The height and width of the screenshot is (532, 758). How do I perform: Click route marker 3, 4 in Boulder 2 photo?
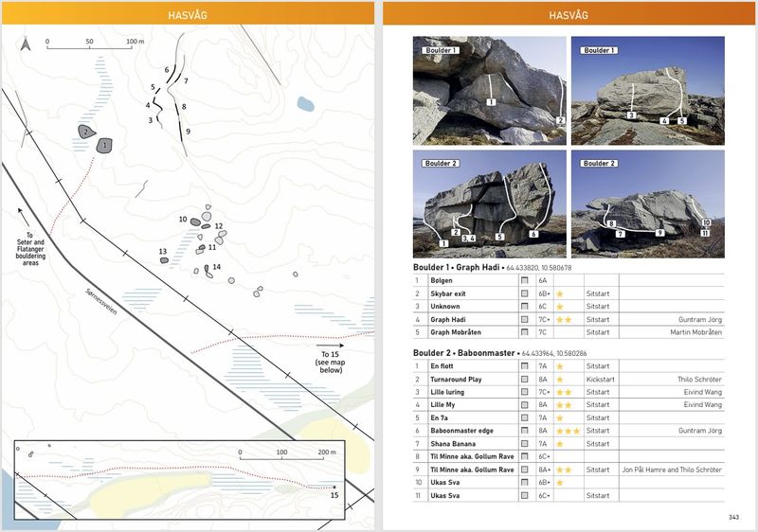point(468,238)
